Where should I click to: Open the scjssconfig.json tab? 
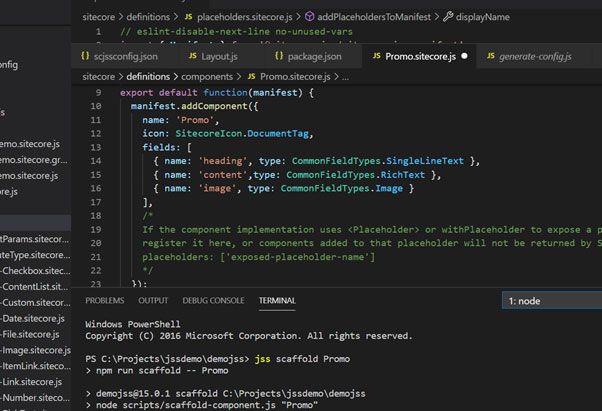click(x=119, y=56)
